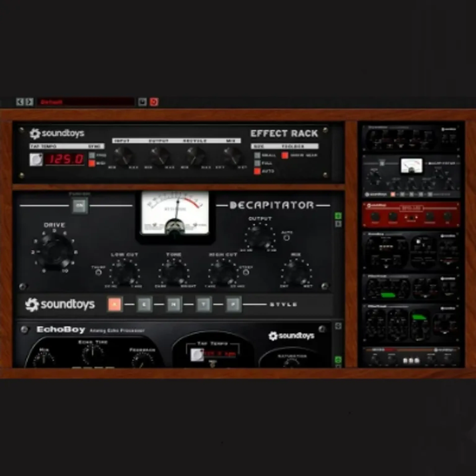Tap the Effect Rack tap tempo pad

36,159
